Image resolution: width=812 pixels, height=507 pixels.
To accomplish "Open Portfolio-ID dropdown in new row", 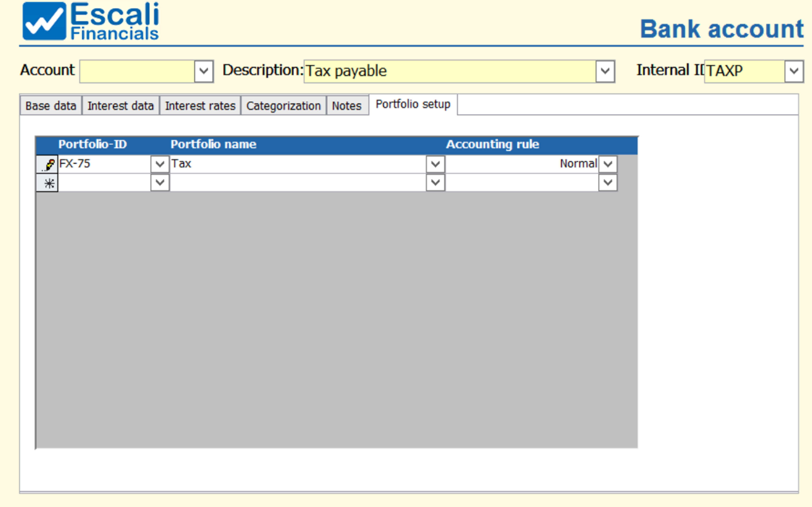I will tap(160, 183).
